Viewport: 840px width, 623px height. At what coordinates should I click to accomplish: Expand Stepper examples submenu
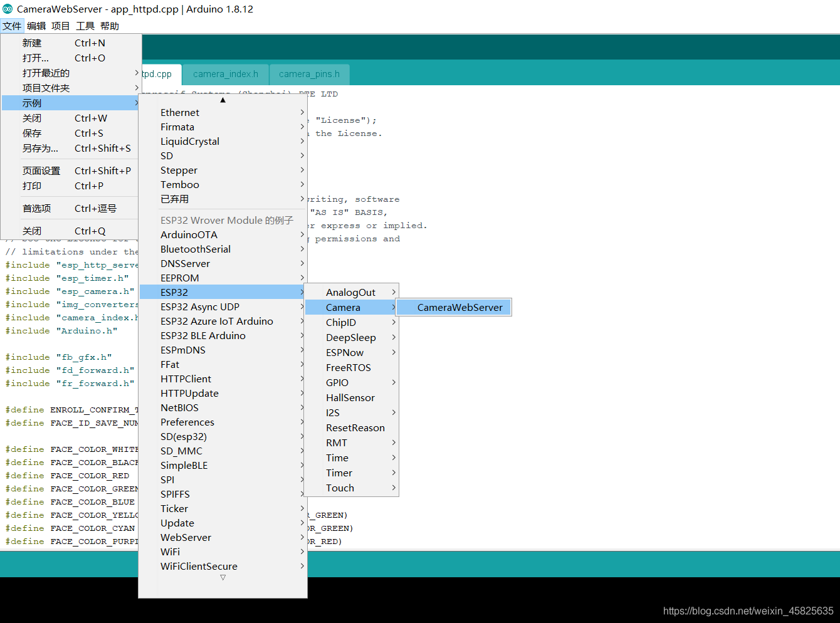point(223,170)
